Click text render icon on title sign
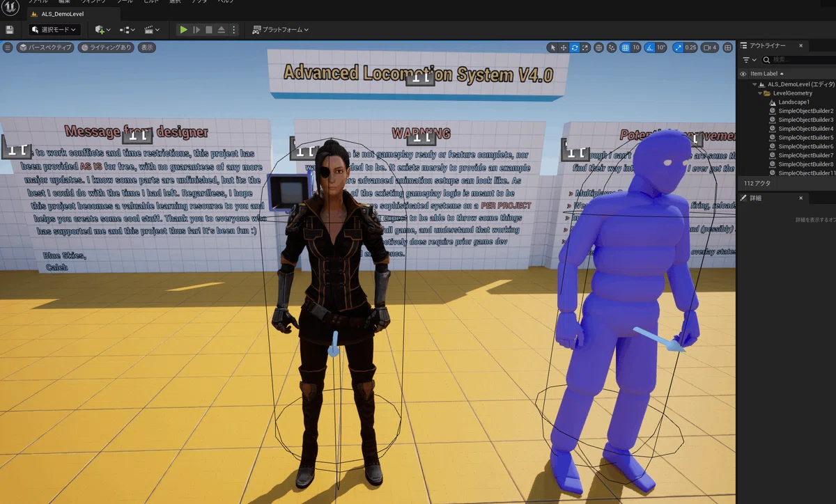Screen dimensions: 836x504 pos(420,78)
